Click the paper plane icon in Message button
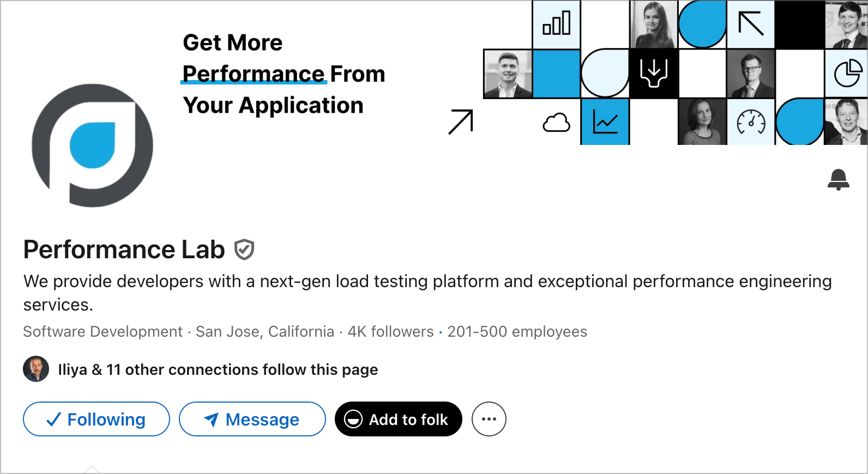This screenshot has width=868, height=474. 212,419
